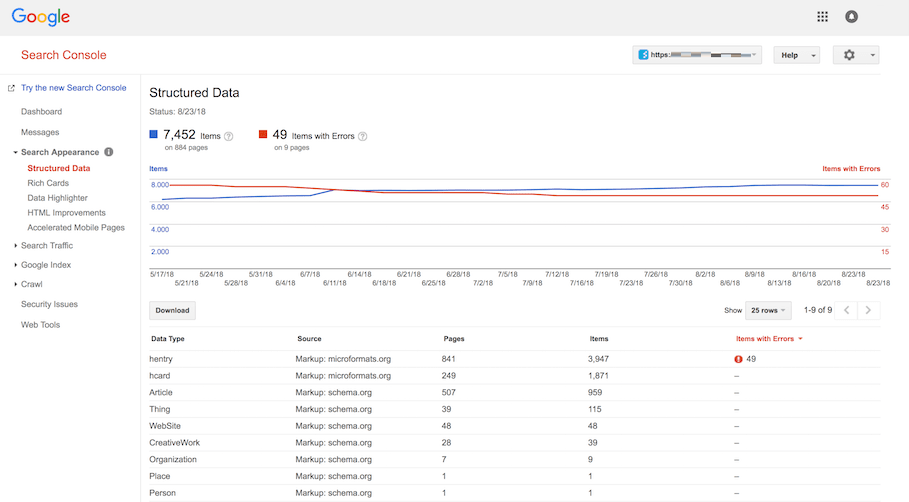This screenshot has width=909, height=502.
Task: Click the Google logo
Action: tap(41, 17)
